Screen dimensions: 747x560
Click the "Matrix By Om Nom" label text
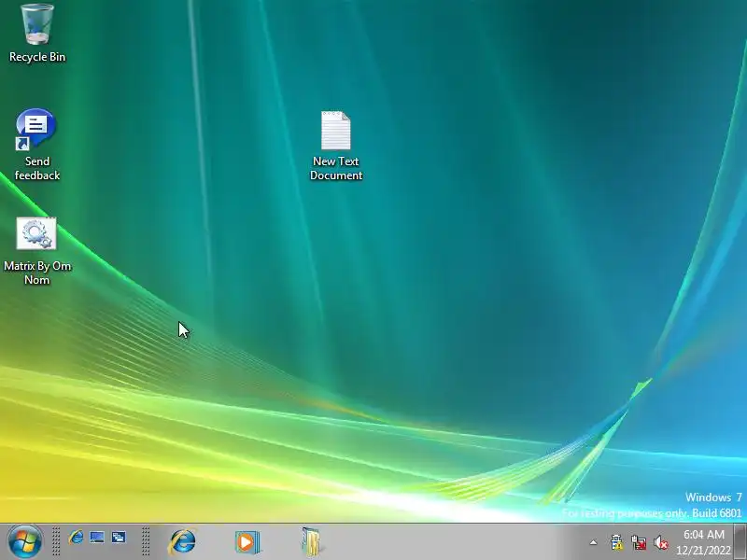pyautogui.click(x=37, y=273)
